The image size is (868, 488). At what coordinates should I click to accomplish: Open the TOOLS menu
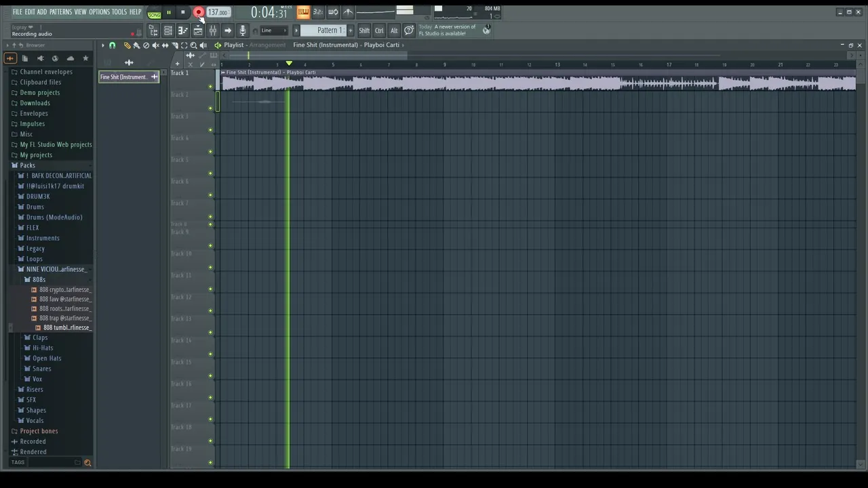click(119, 12)
